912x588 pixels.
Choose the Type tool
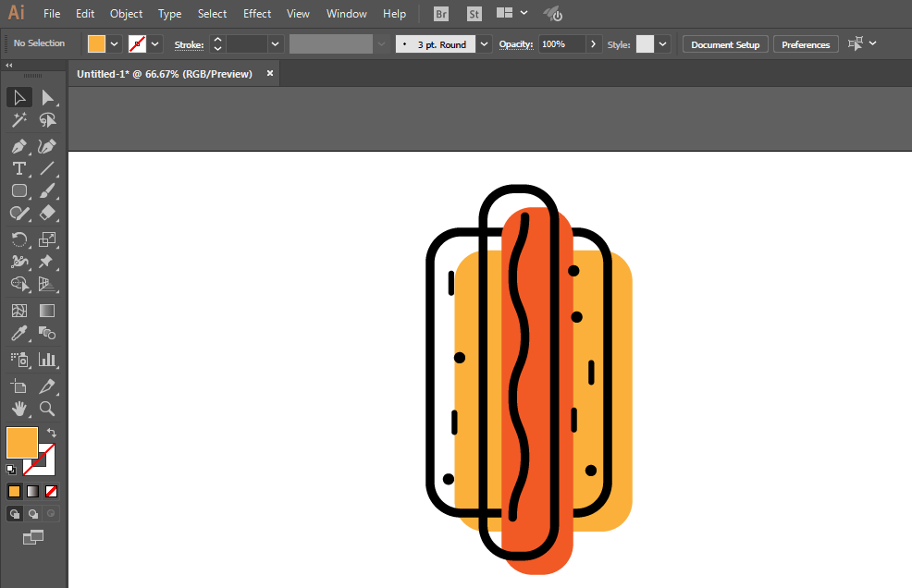coord(18,168)
